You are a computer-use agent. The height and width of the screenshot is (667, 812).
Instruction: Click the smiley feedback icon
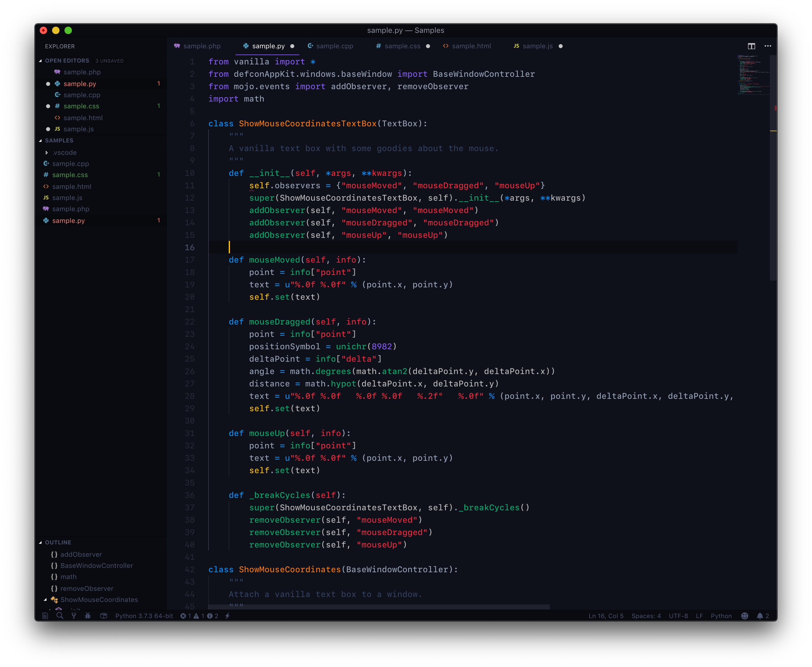pos(745,616)
